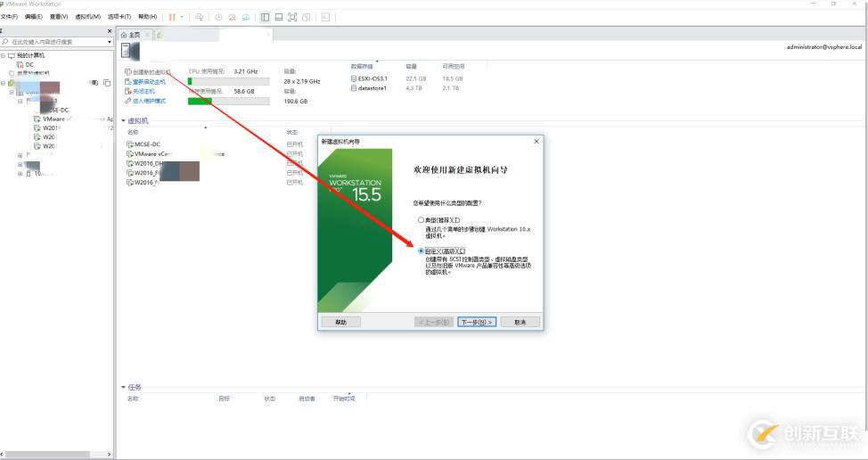Select MCSE-DC row in virtual machine list

click(x=147, y=144)
